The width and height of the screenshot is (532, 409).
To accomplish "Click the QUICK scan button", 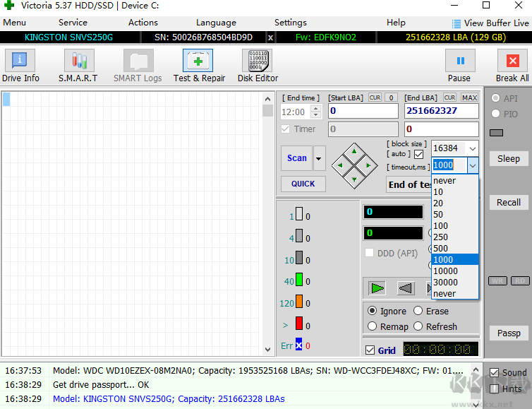I will pos(303,184).
